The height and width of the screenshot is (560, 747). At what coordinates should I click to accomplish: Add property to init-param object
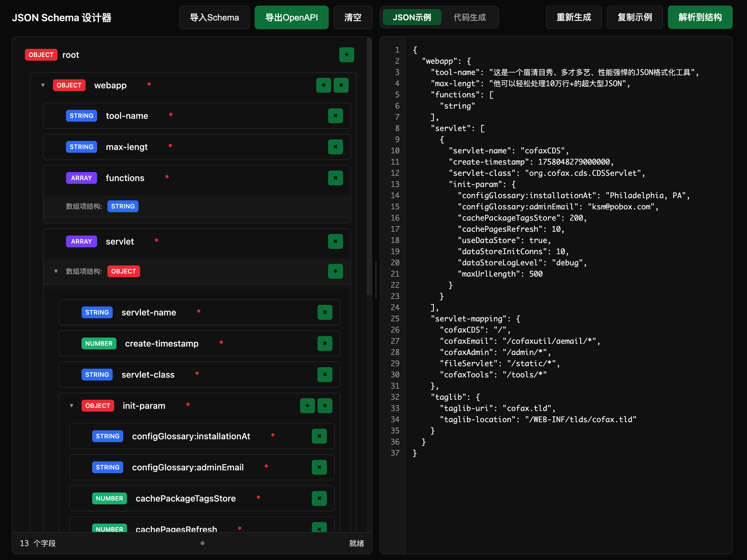coord(307,405)
